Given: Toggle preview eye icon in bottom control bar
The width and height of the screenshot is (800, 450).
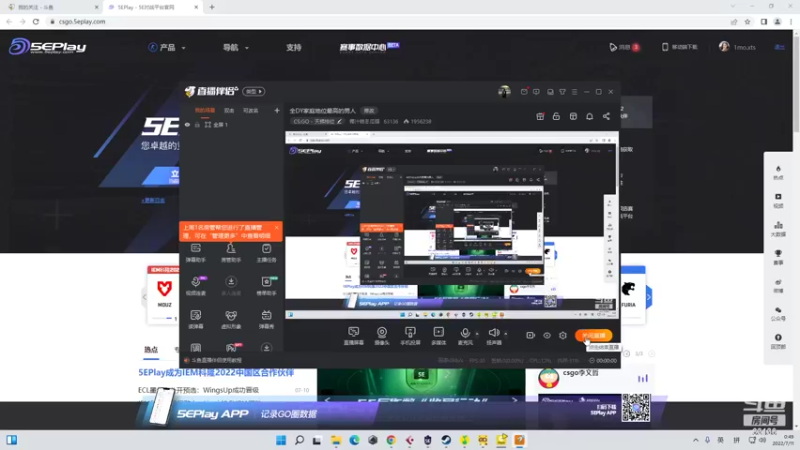Looking at the screenshot, I should (x=547, y=335).
